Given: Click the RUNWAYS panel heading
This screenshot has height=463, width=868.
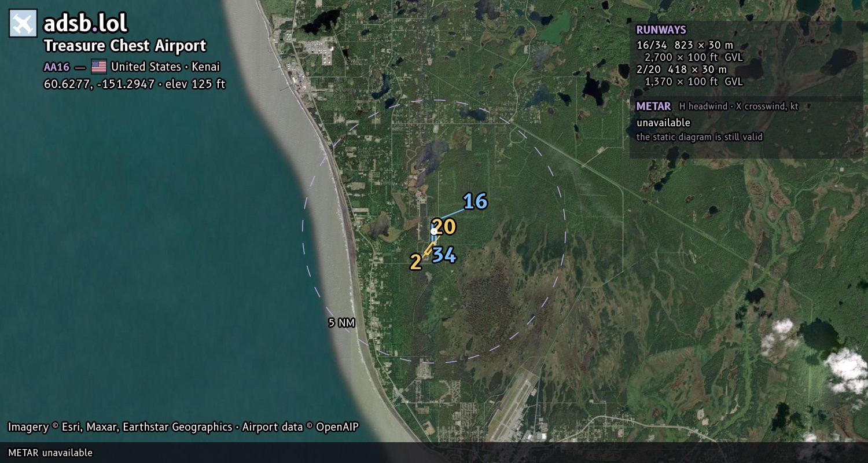Looking at the screenshot, I should pos(661,30).
